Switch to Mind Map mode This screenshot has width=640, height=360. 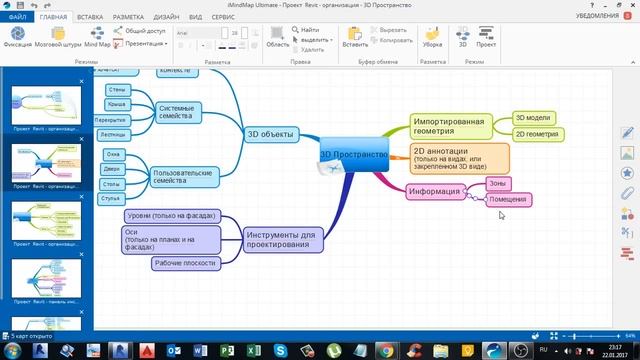click(97, 37)
